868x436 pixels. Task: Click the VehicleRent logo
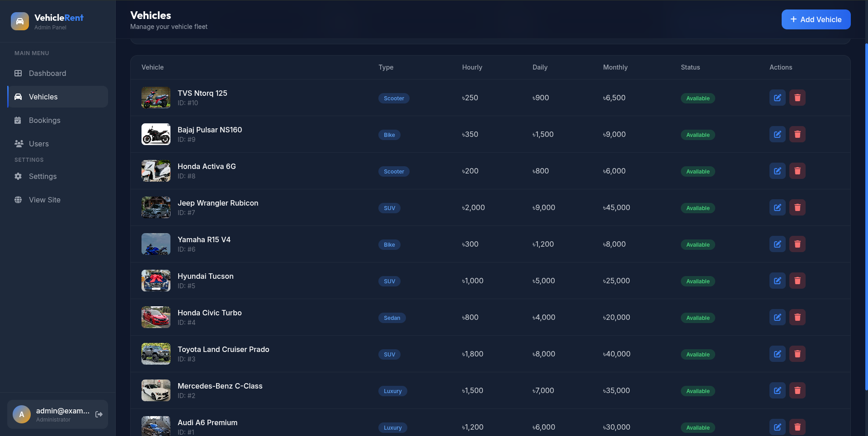pos(47,21)
